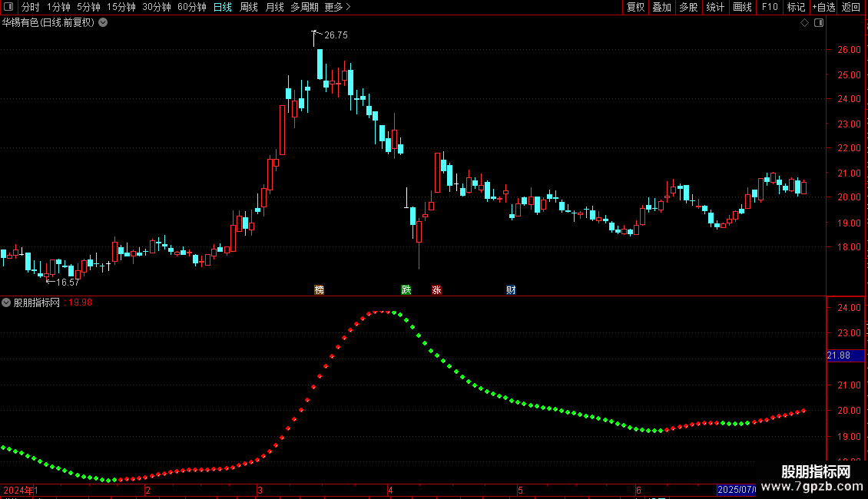Click the 股朋指标网 indicator name

click(37, 302)
